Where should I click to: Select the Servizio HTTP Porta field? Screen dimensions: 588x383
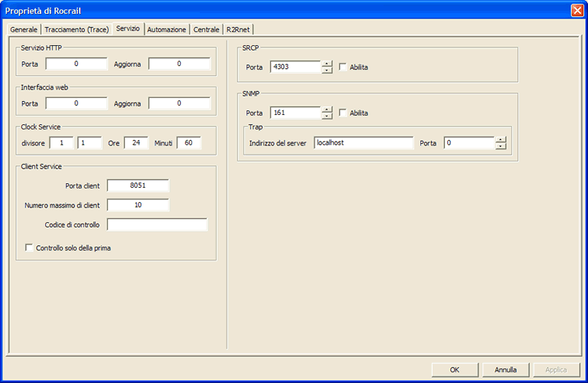pyautogui.click(x=76, y=64)
